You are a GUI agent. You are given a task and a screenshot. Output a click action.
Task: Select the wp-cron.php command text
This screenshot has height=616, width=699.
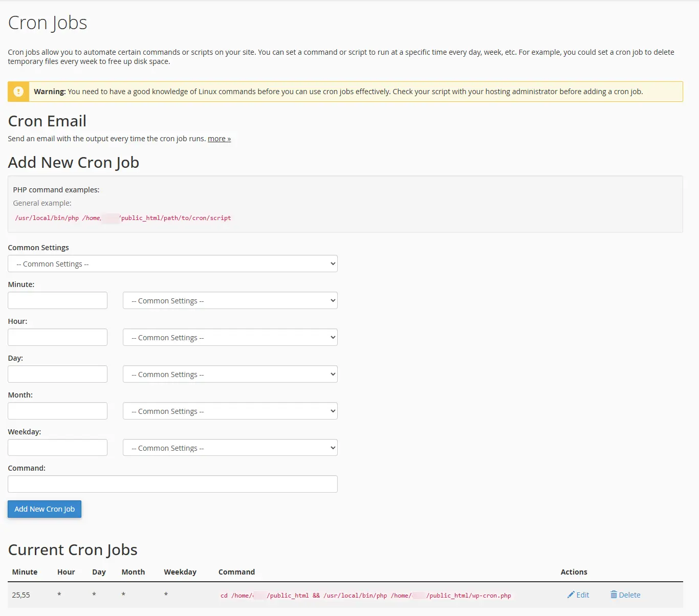(x=365, y=596)
